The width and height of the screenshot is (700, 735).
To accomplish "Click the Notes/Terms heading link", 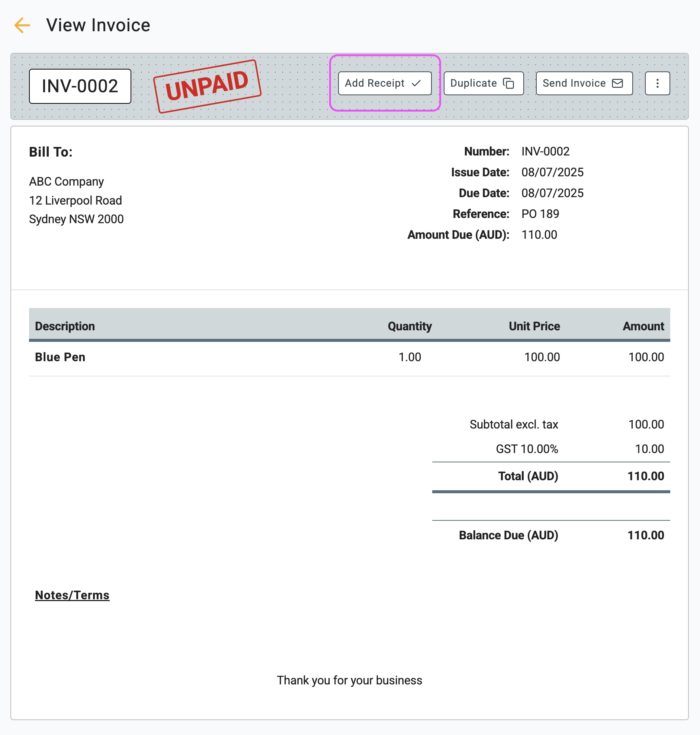I will coord(72,595).
